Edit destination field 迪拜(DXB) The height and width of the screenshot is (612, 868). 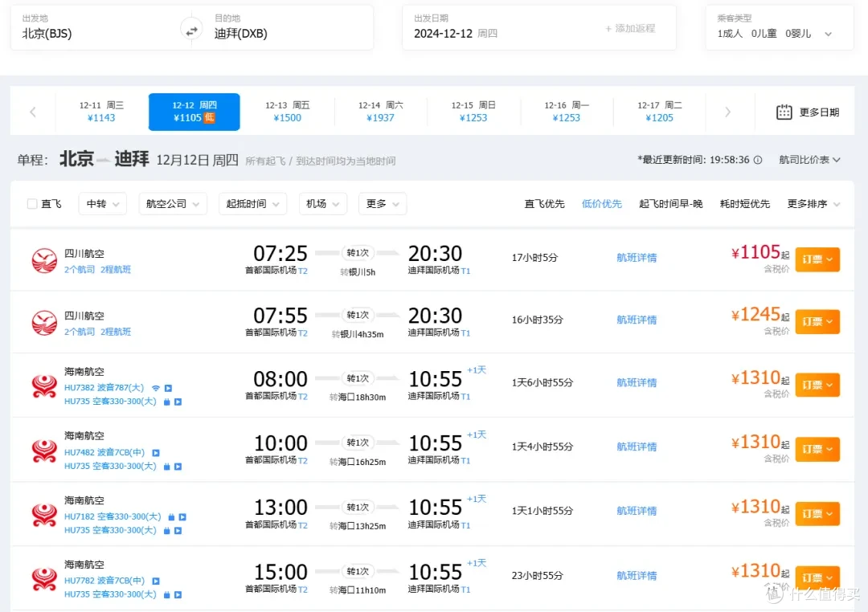(x=288, y=27)
